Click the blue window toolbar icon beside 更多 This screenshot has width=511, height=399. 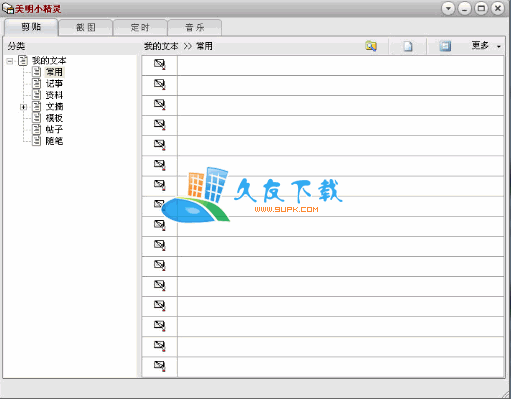click(445, 46)
